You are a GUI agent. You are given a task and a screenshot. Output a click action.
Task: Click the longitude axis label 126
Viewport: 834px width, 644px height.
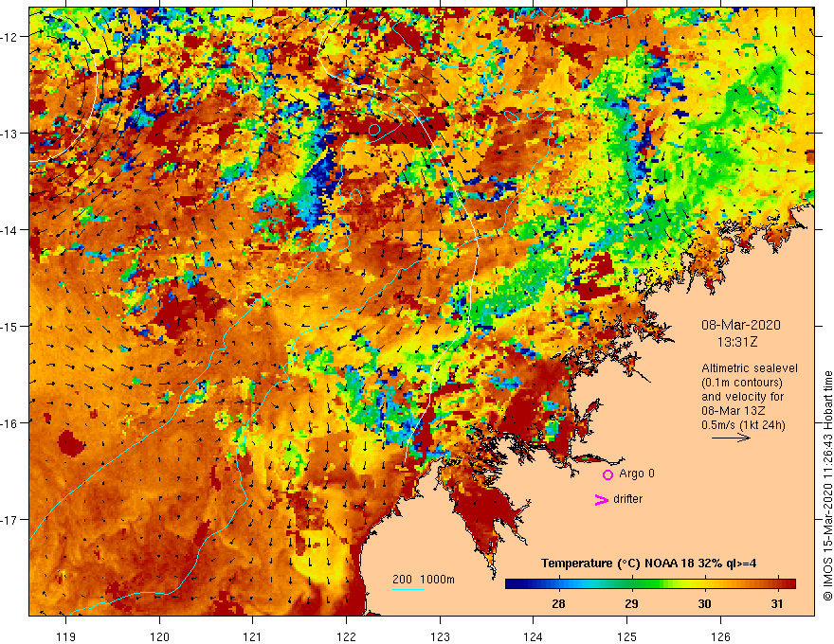pyautogui.click(x=720, y=636)
